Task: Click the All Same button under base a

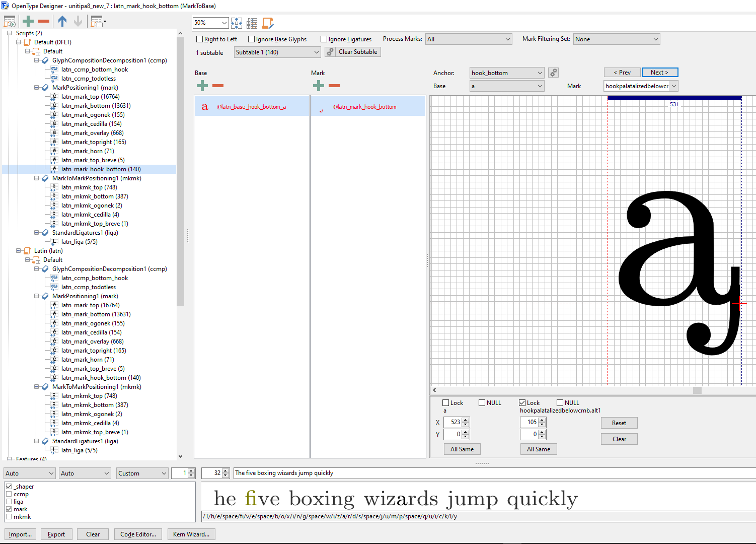Action: (462, 449)
